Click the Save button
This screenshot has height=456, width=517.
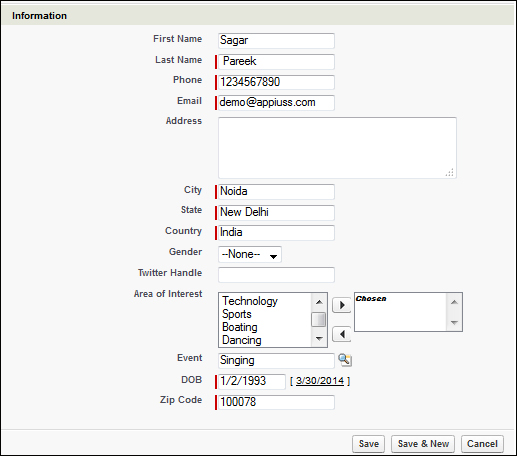click(368, 444)
